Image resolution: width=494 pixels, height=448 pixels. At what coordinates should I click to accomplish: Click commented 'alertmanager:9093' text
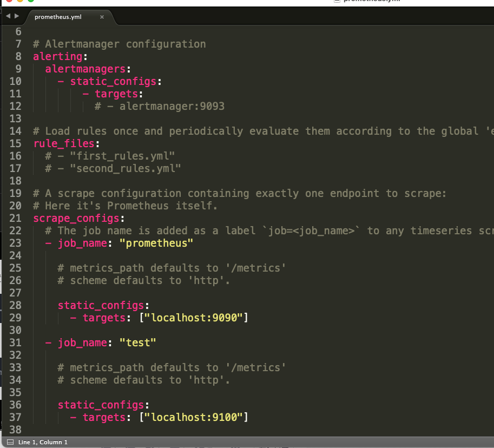coord(172,106)
